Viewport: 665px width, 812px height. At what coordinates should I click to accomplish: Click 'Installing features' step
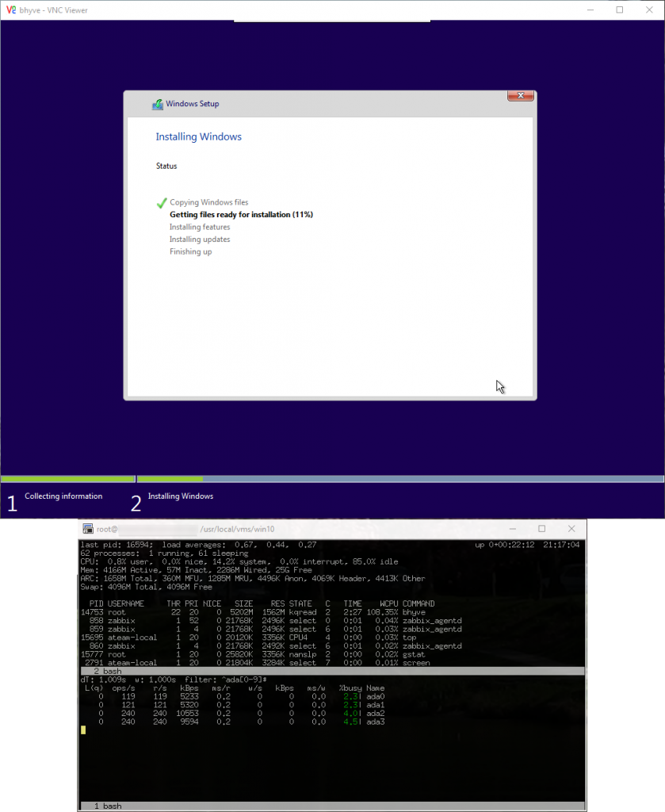200,227
